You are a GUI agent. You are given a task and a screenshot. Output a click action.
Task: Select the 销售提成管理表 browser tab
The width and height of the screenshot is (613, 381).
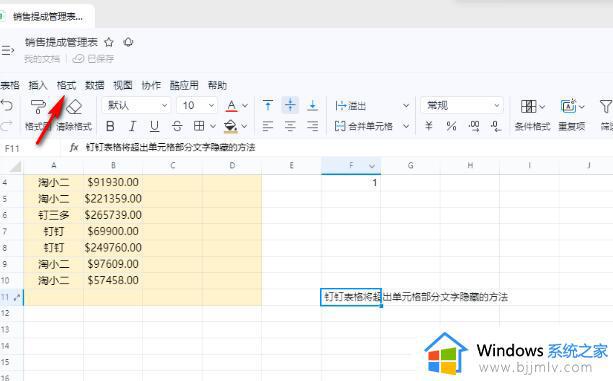pos(48,16)
